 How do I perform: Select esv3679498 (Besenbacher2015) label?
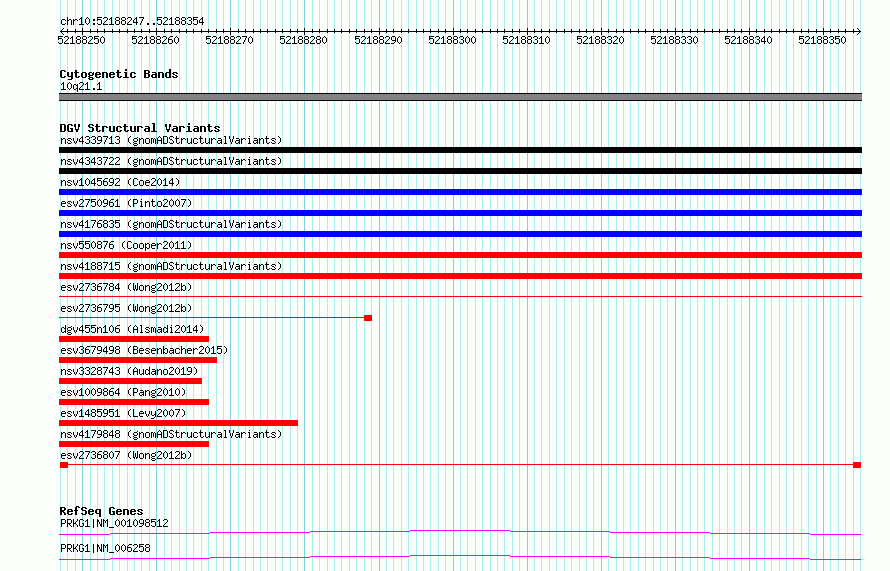click(144, 350)
